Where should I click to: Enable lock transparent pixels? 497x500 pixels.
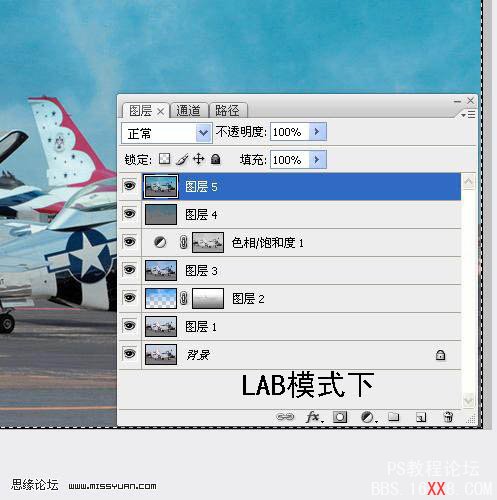pyautogui.click(x=164, y=159)
